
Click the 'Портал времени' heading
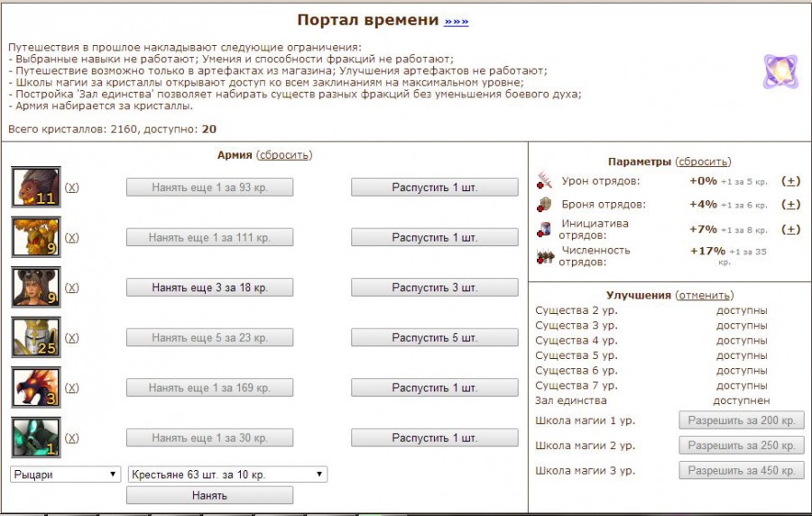pyautogui.click(x=368, y=20)
